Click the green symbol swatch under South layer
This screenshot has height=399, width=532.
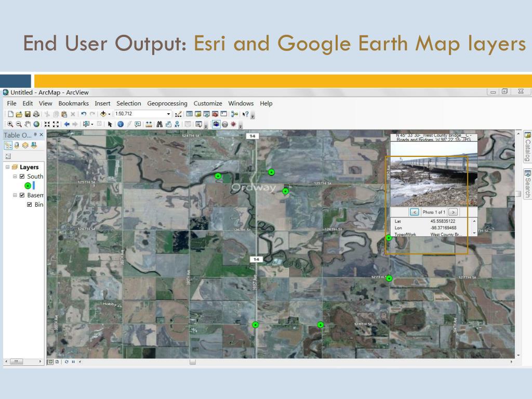(x=28, y=185)
